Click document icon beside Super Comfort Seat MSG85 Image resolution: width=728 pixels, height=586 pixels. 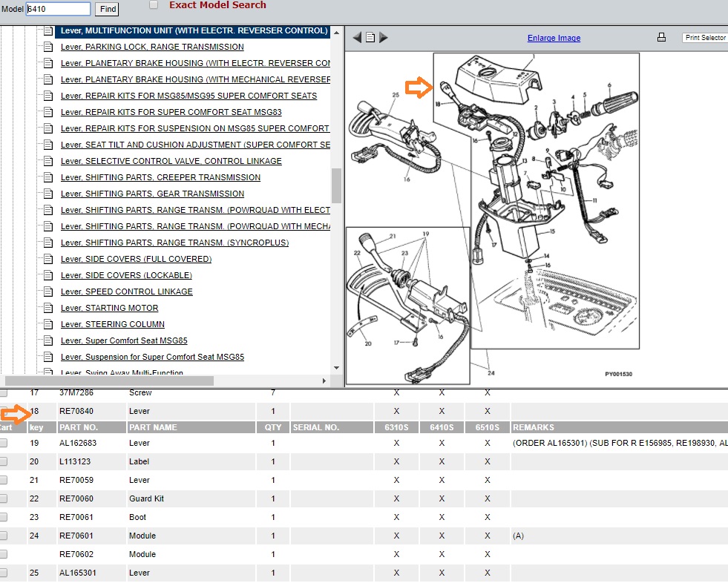click(x=48, y=341)
